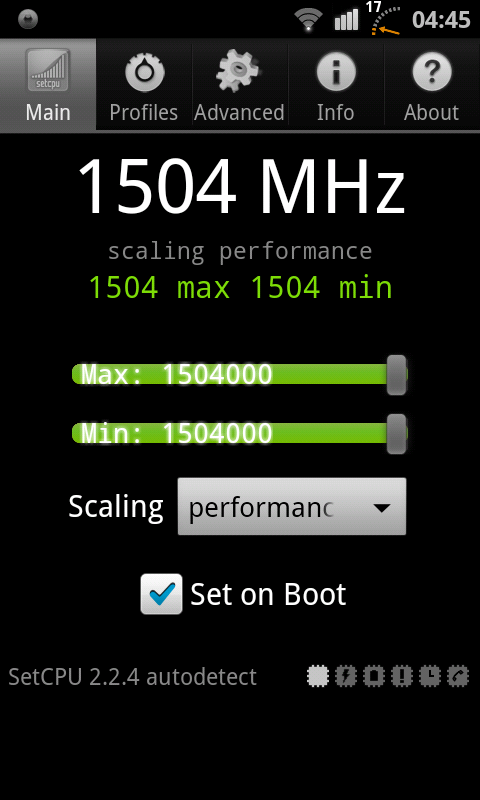Expand the Scaling governor dropdown
The height and width of the screenshot is (800, 480).
[292, 506]
